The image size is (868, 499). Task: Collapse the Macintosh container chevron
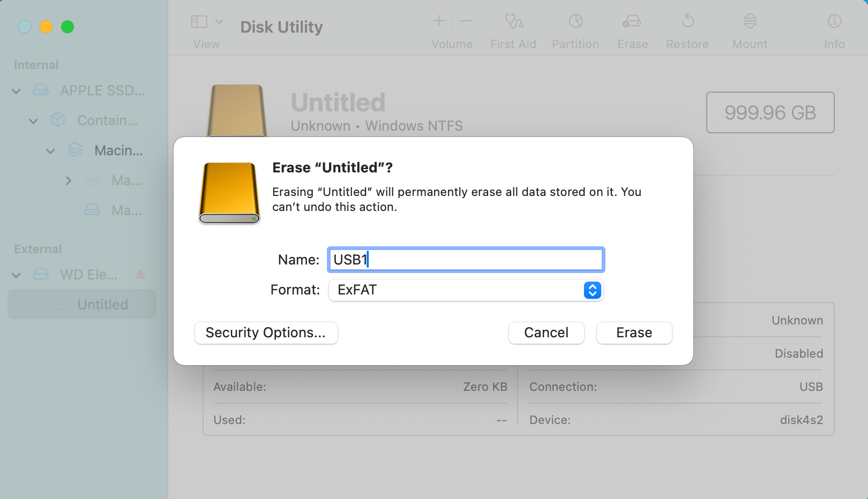50,150
